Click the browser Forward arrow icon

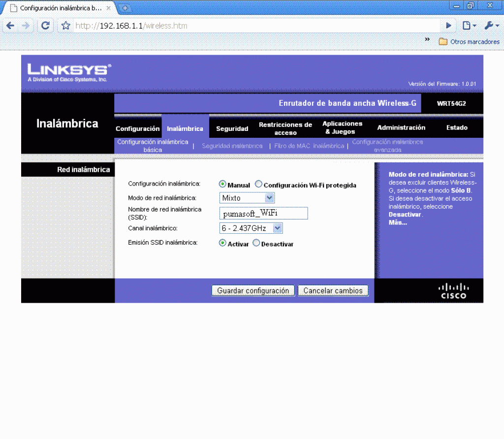(26, 26)
